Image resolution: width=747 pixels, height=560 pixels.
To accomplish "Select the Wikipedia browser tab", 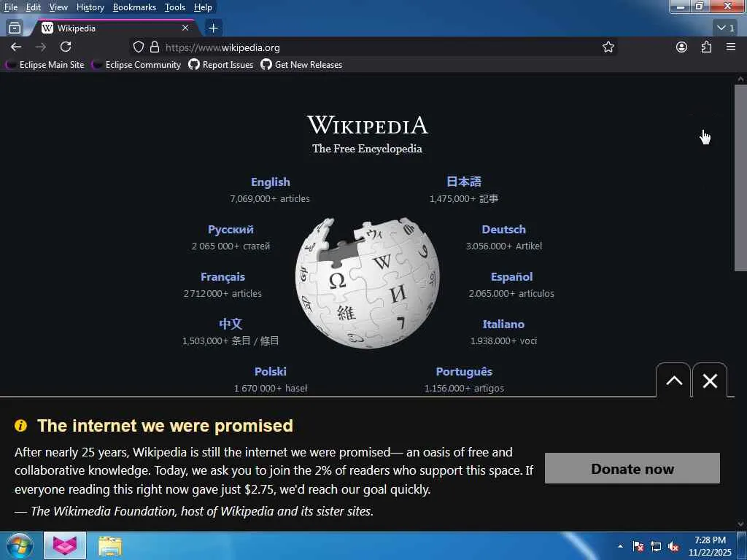I will point(115,28).
